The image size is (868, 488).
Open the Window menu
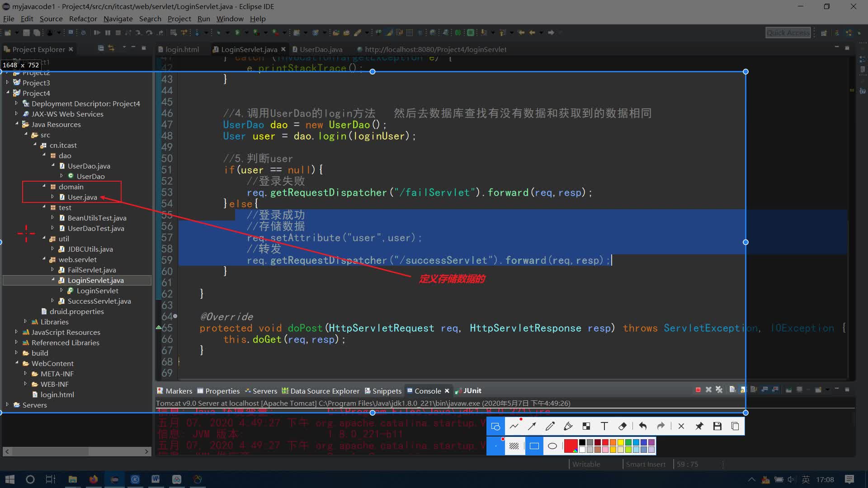click(x=230, y=19)
